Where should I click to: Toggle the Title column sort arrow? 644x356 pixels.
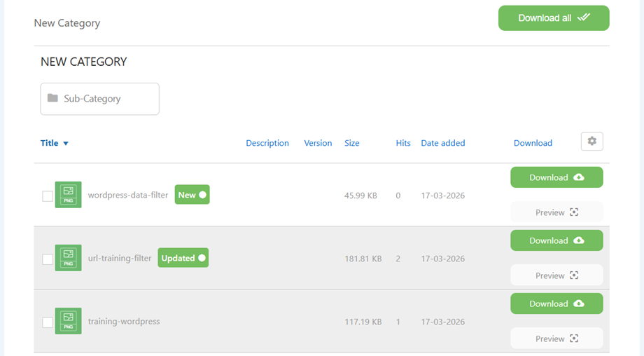pyautogui.click(x=66, y=144)
